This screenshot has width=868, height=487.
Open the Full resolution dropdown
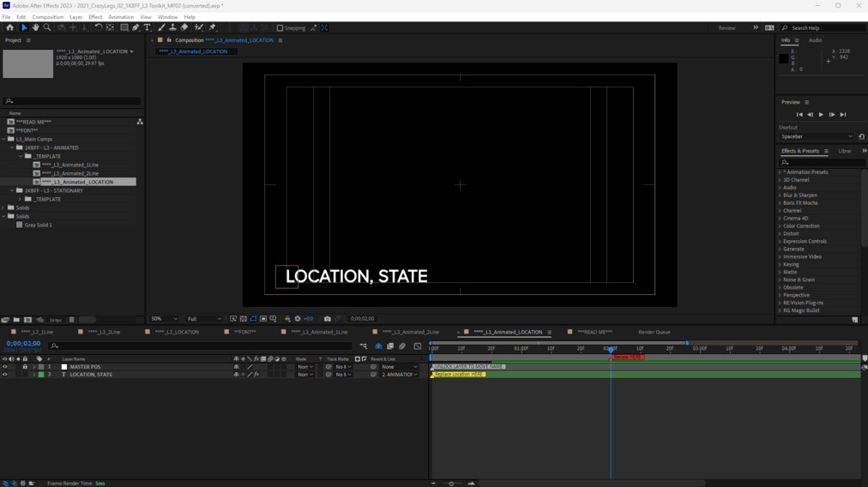click(x=203, y=319)
